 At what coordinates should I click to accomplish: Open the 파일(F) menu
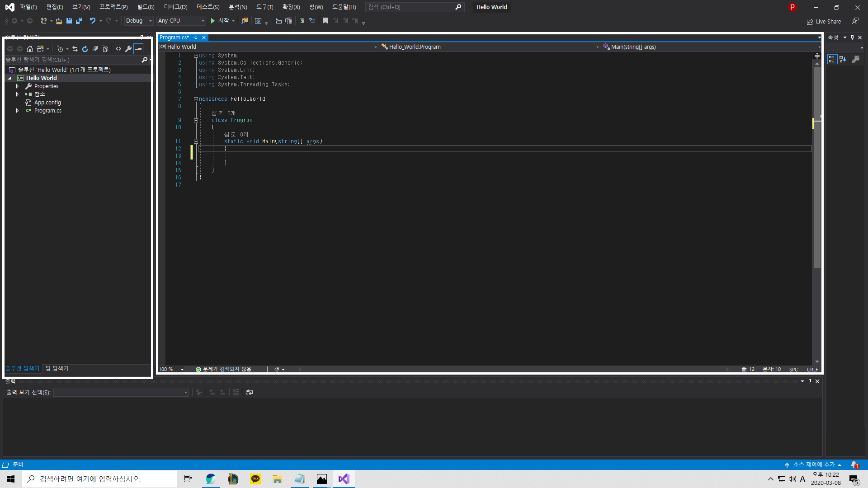pos(28,7)
